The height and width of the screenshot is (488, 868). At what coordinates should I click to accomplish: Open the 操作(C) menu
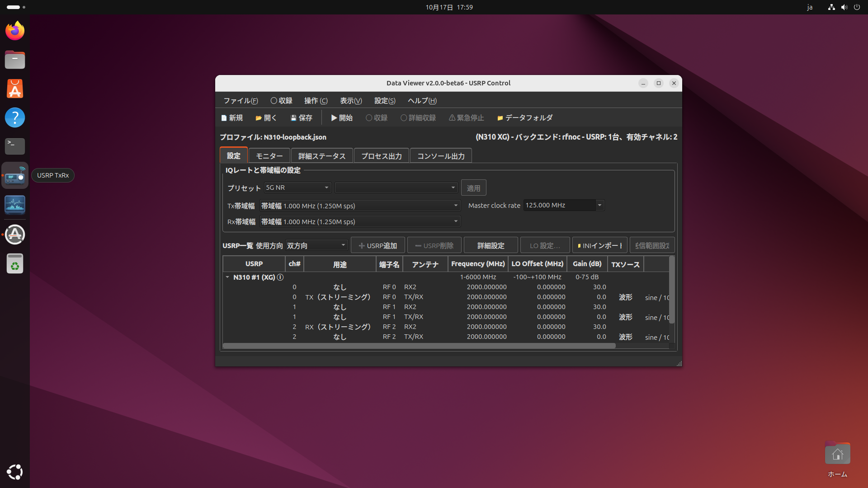click(x=316, y=101)
